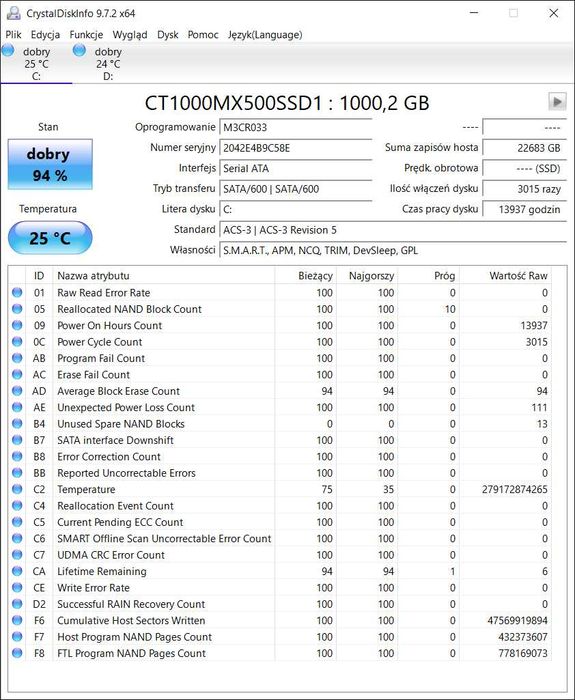Image resolution: width=575 pixels, height=700 pixels.
Task: Click the Wartość Raw column header
Action: point(505,275)
